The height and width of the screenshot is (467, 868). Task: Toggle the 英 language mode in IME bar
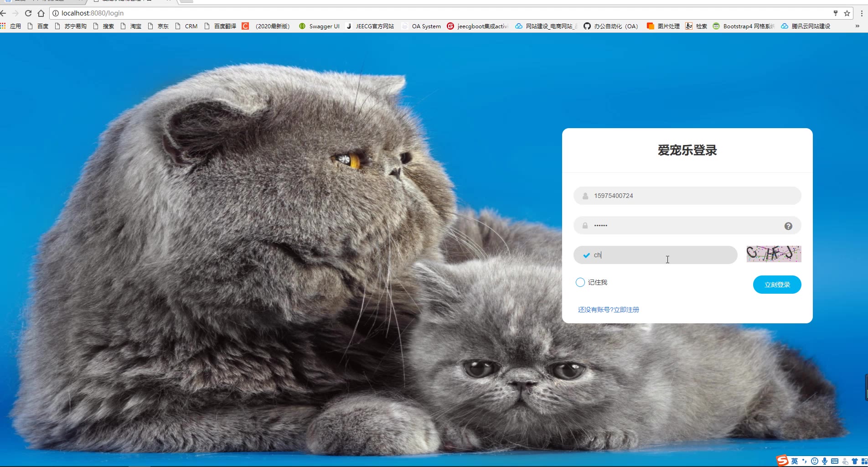(795, 461)
